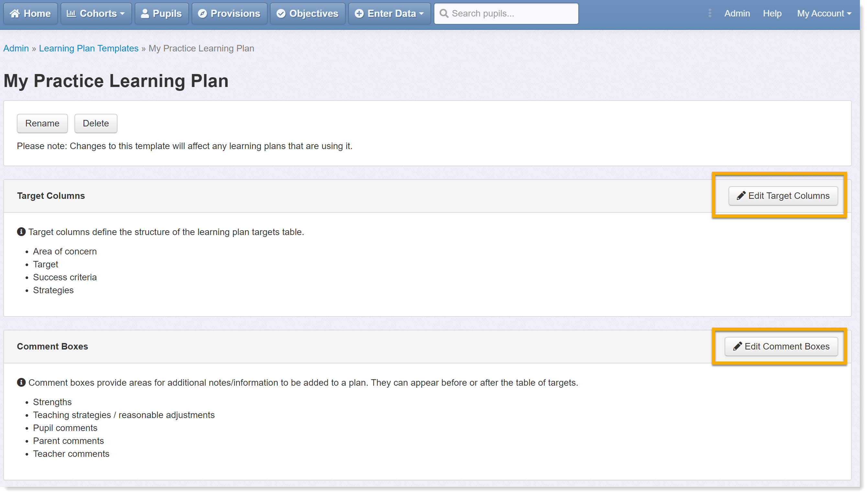Click the Strengths list item
The image size is (868, 495).
click(x=52, y=402)
